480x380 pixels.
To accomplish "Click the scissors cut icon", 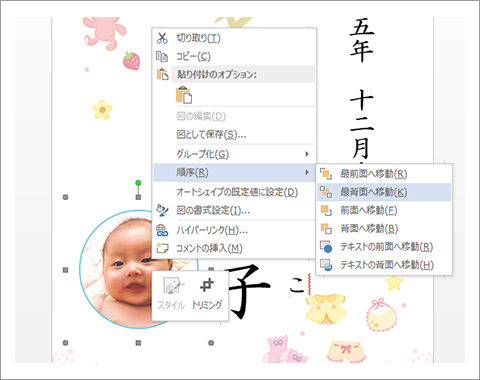I will [162, 38].
